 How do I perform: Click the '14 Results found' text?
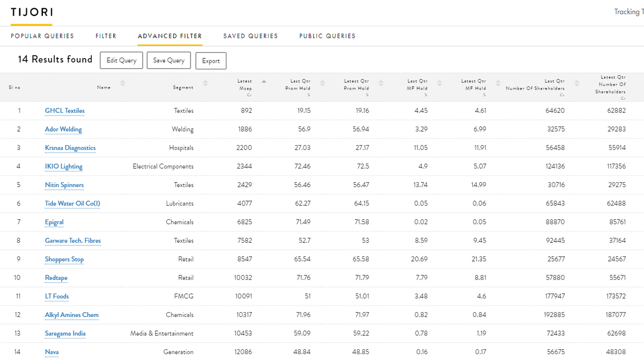[x=55, y=60]
